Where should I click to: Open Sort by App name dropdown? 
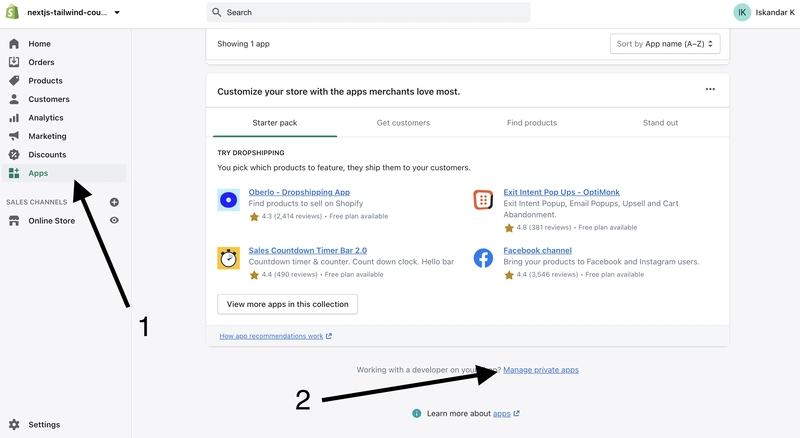pyautogui.click(x=665, y=44)
